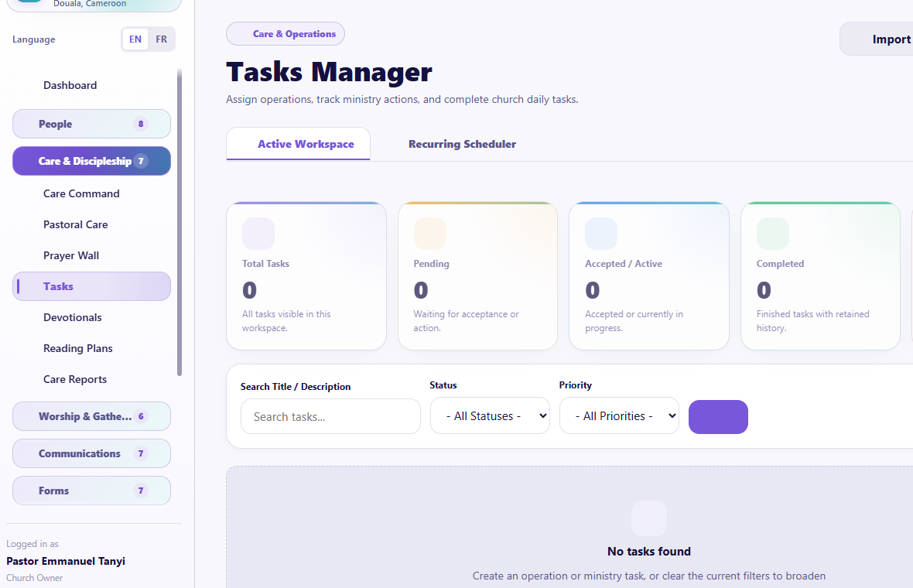Click the Accepted / Active summary card
The width and height of the screenshot is (913, 588).
[649, 276]
